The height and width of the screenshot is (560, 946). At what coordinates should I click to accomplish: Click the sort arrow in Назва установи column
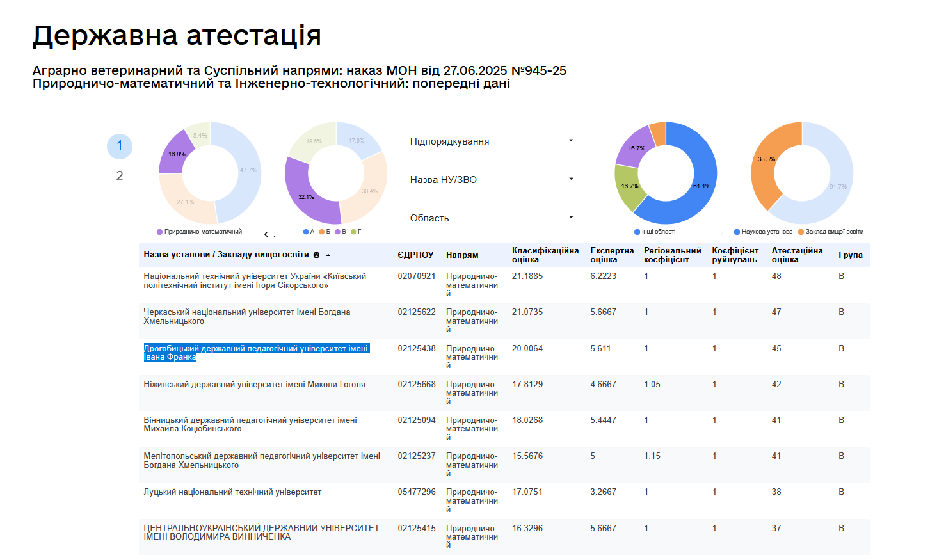(328, 255)
